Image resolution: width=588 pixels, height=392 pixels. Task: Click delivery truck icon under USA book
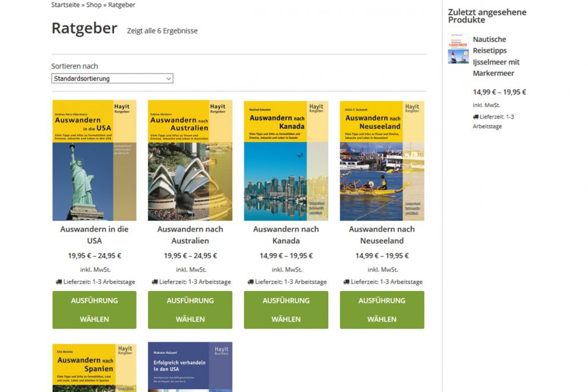coord(59,282)
